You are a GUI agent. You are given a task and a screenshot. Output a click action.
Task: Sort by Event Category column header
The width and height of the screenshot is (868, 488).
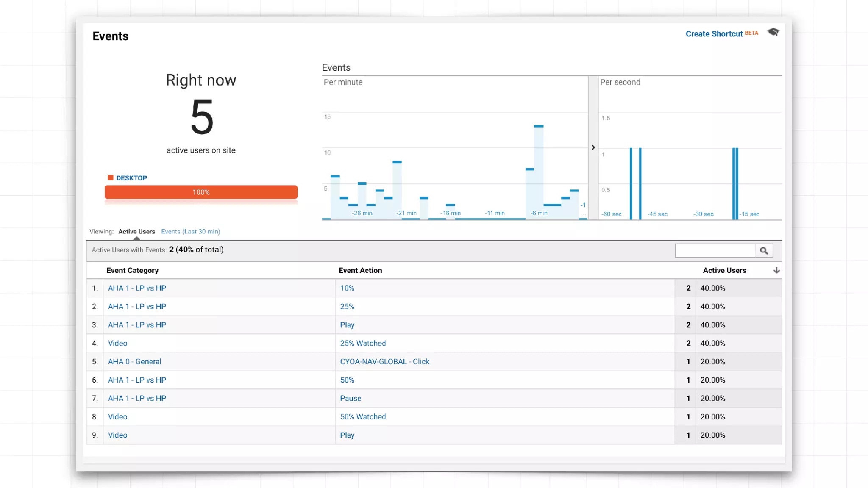[132, 270]
